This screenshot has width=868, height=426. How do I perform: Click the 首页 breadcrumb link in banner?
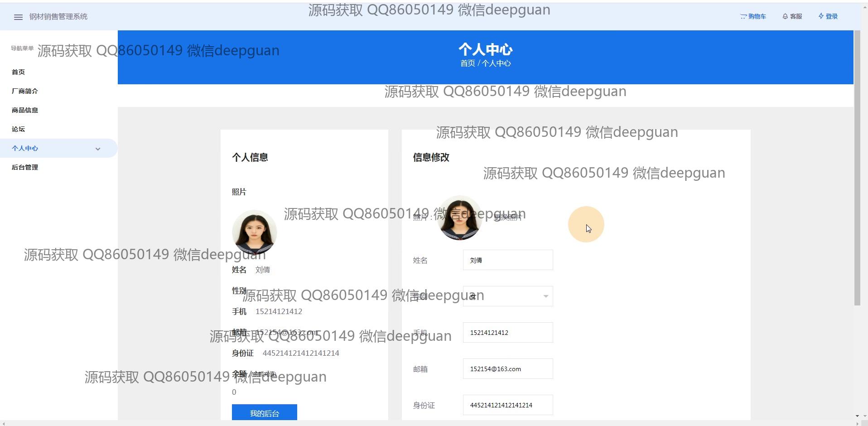click(468, 63)
